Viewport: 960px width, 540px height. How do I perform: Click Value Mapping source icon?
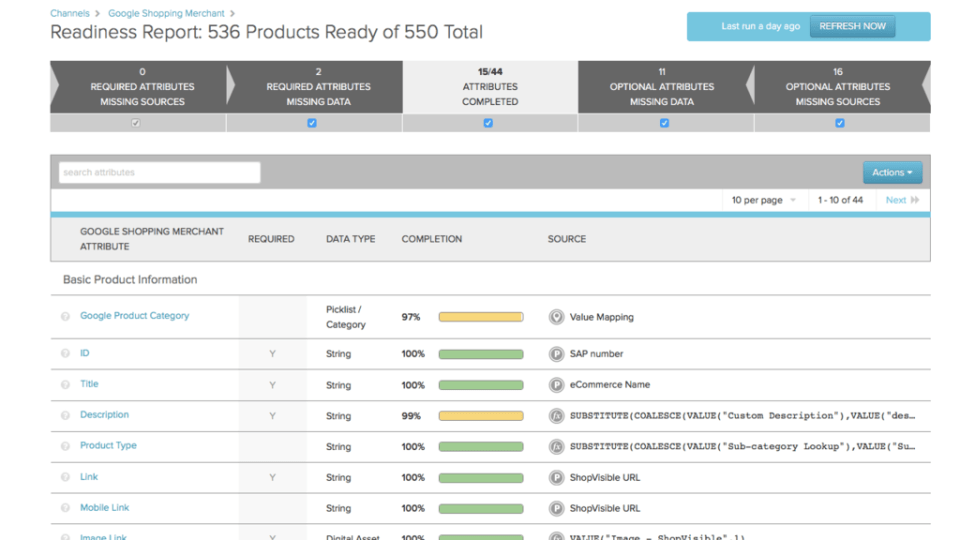coord(556,317)
